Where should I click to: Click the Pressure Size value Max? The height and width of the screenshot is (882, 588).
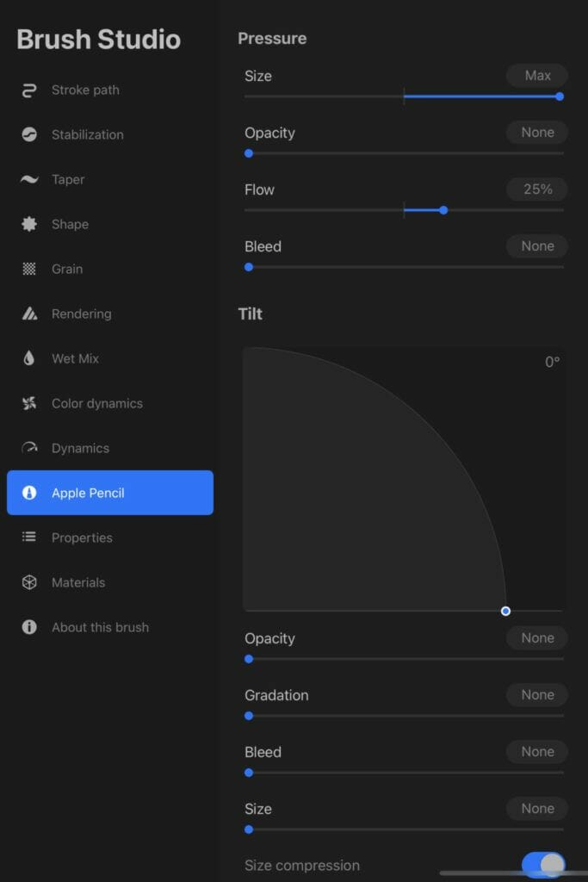pos(537,76)
